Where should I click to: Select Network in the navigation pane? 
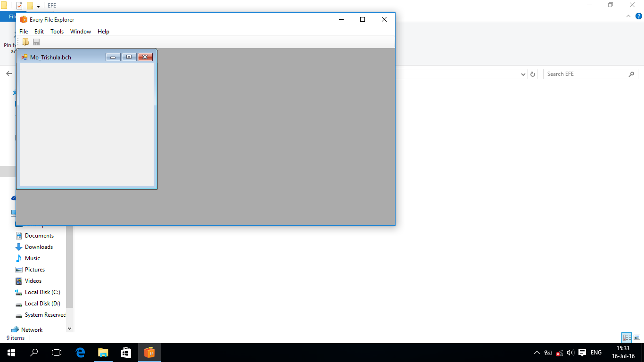pos(32,330)
